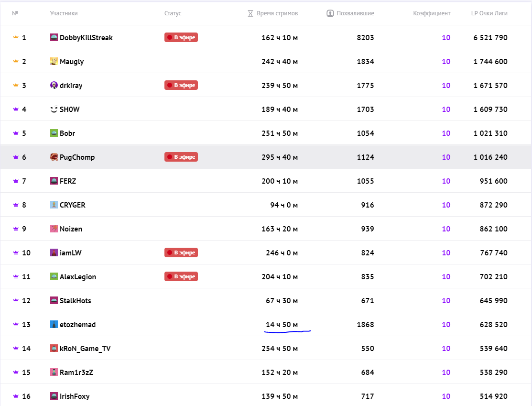The width and height of the screenshot is (532, 406).
Task: Click the № column header
Action: [x=15, y=13]
